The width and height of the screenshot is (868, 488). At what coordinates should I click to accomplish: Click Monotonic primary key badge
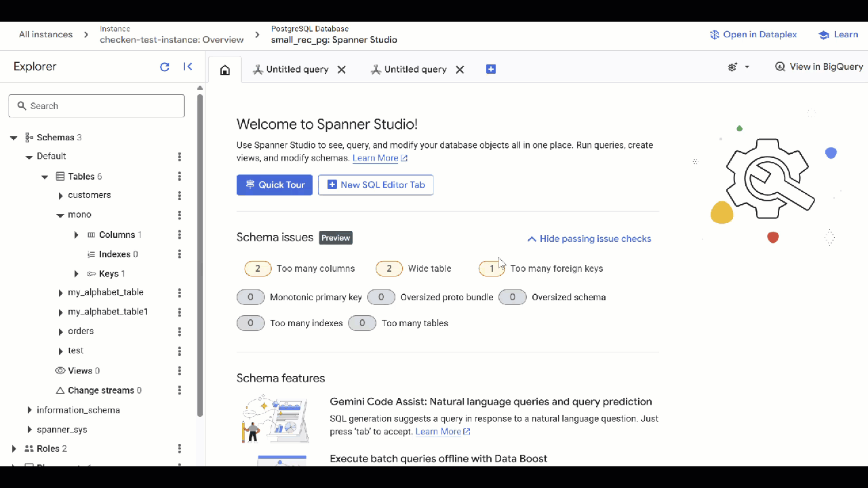pos(250,298)
